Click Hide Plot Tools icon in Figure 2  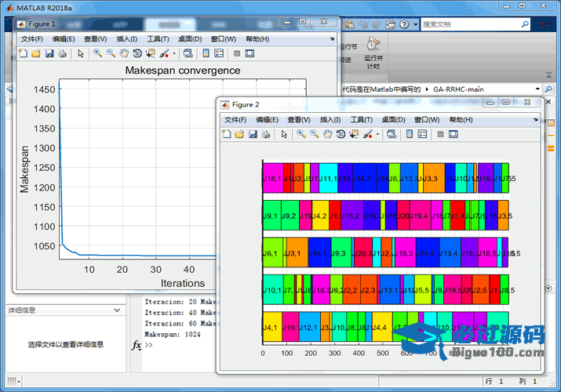coord(440,134)
